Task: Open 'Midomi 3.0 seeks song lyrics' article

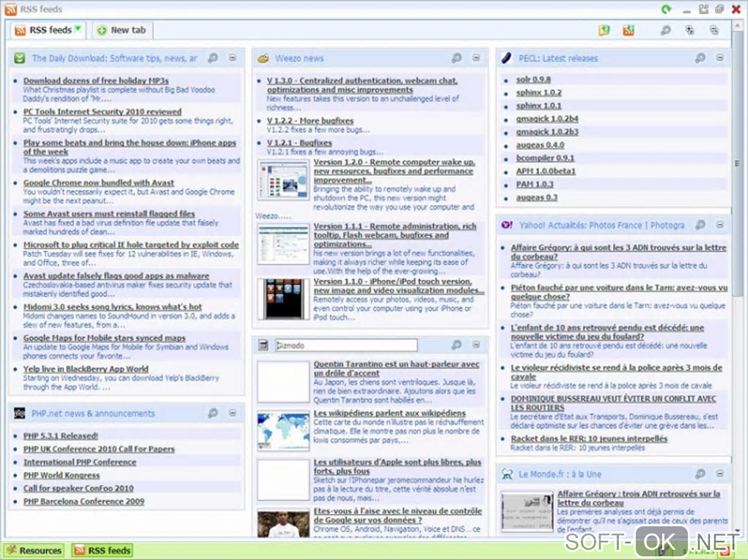Action: point(113,306)
